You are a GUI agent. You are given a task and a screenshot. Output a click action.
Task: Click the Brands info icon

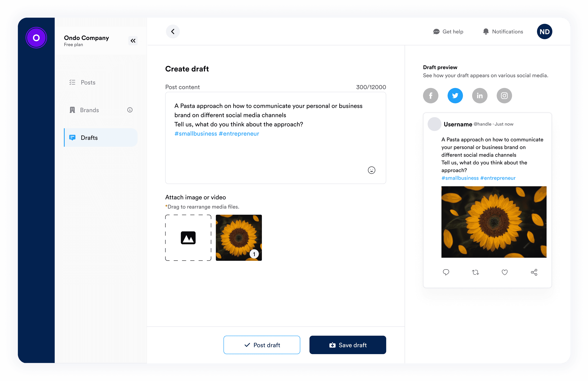pyautogui.click(x=130, y=110)
